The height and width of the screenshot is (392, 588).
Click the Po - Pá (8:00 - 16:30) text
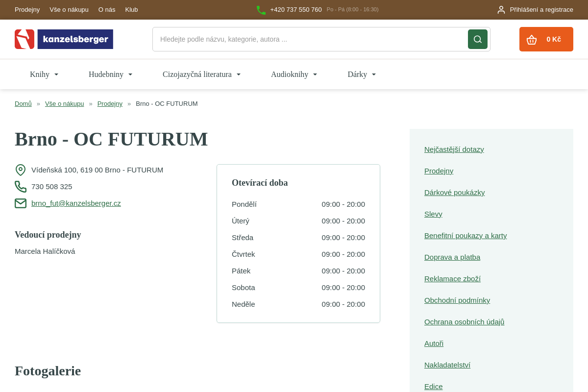pos(353,10)
